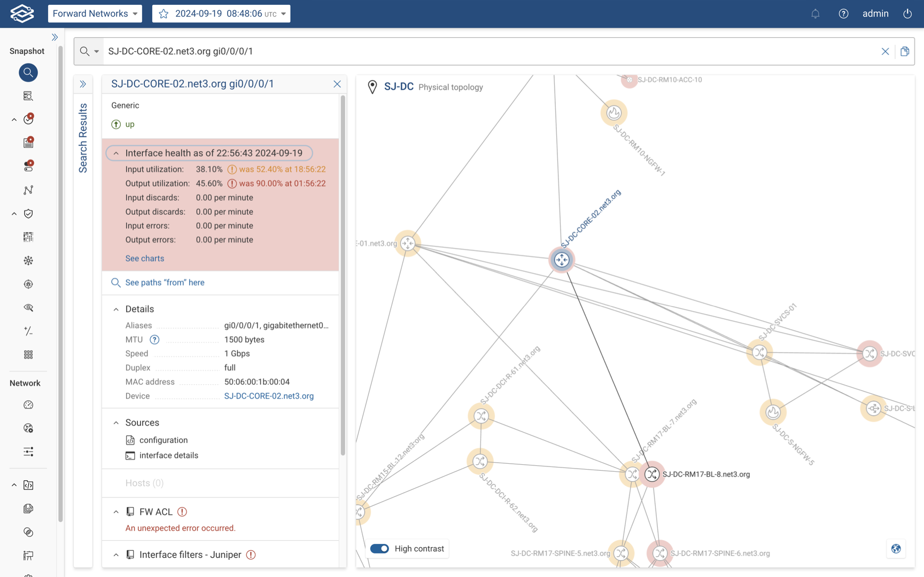Toggle the High contrast switch

(380, 549)
